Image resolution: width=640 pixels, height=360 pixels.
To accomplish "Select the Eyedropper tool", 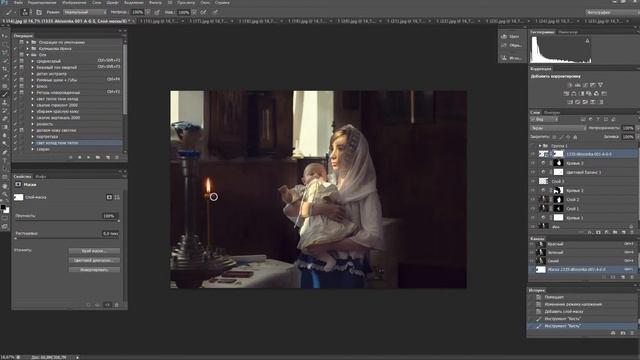I will [x=5, y=77].
